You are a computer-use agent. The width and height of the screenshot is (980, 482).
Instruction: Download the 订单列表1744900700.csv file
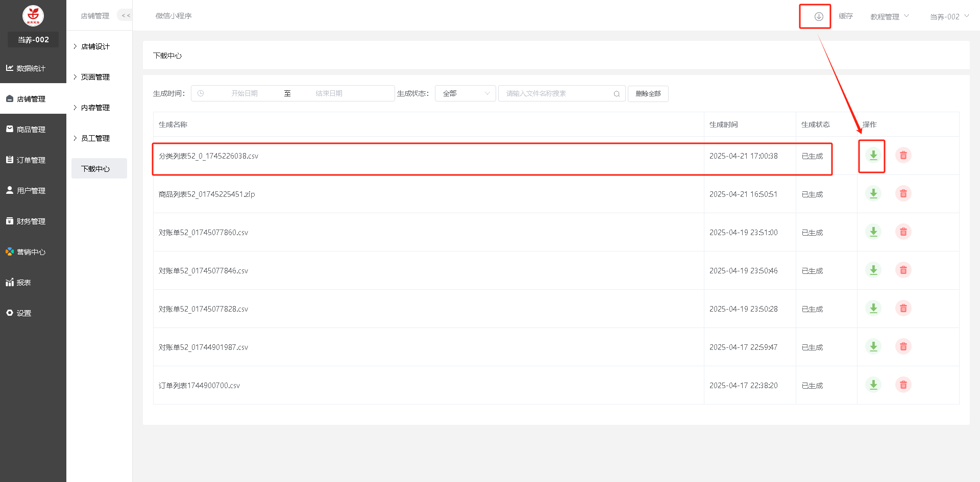(873, 385)
